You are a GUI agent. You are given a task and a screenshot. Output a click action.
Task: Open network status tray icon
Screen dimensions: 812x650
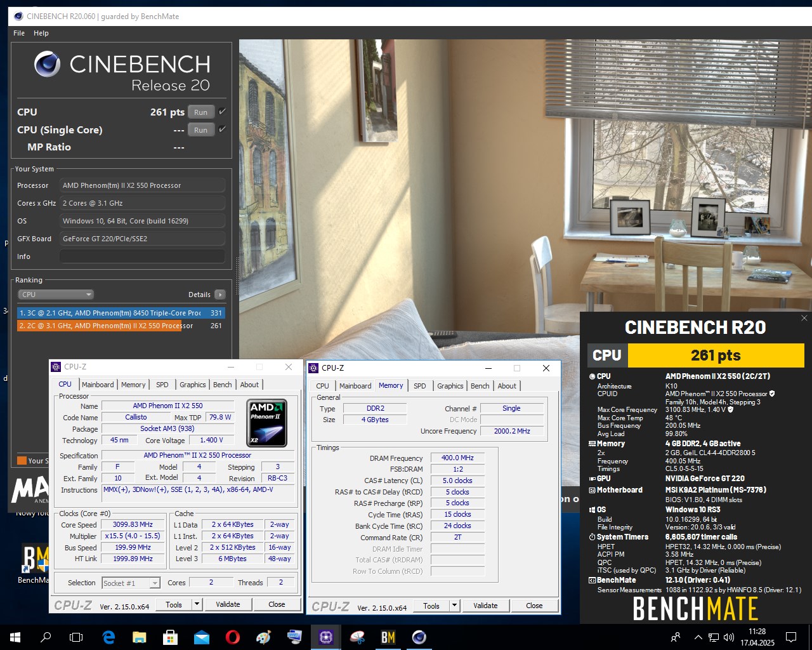point(714,637)
